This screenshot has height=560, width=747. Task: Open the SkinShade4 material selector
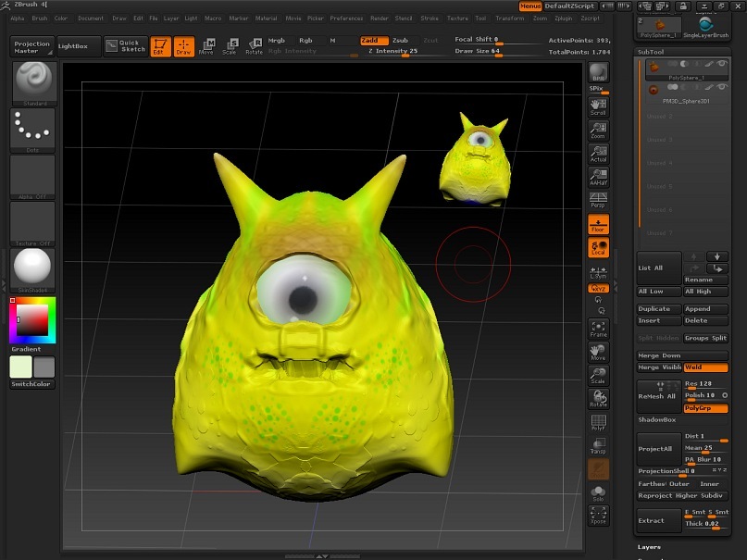32,270
